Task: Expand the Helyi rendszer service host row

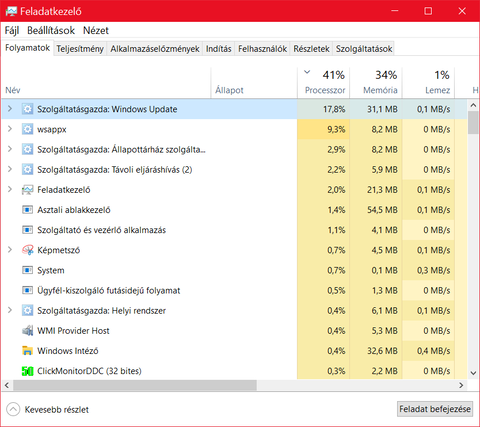Action: coord(10,310)
